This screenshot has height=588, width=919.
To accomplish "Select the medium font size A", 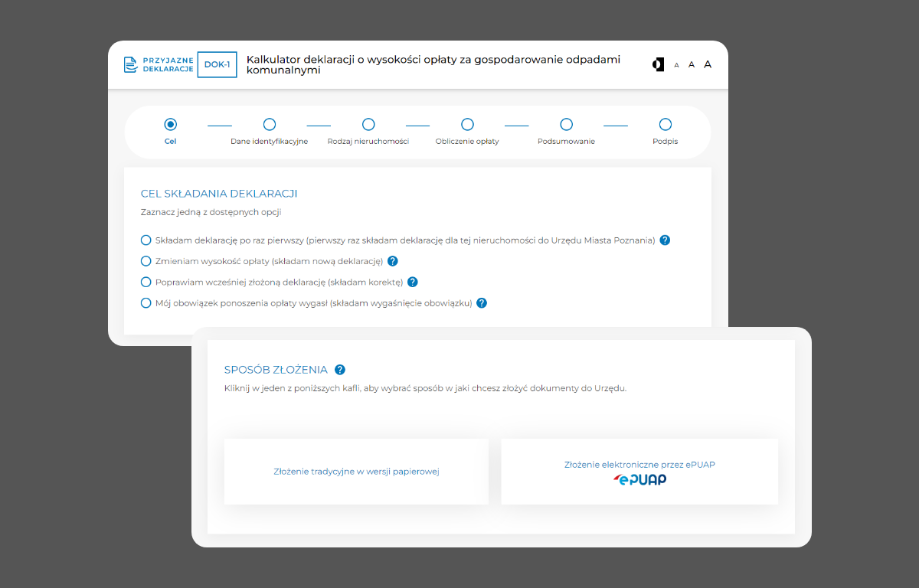I will pyautogui.click(x=692, y=65).
